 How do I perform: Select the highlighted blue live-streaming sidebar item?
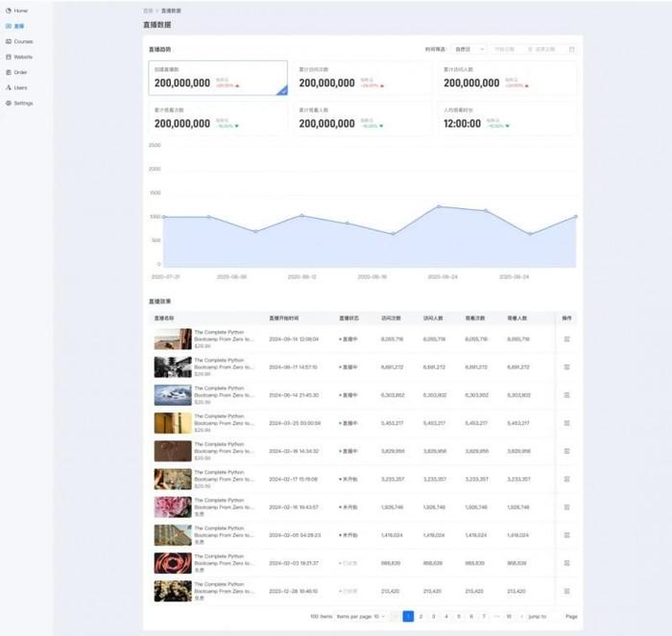(x=17, y=26)
